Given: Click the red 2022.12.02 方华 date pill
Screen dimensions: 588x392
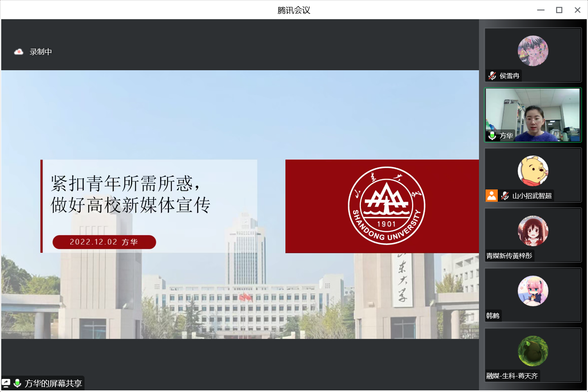Looking at the screenshot, I should 104,242.
